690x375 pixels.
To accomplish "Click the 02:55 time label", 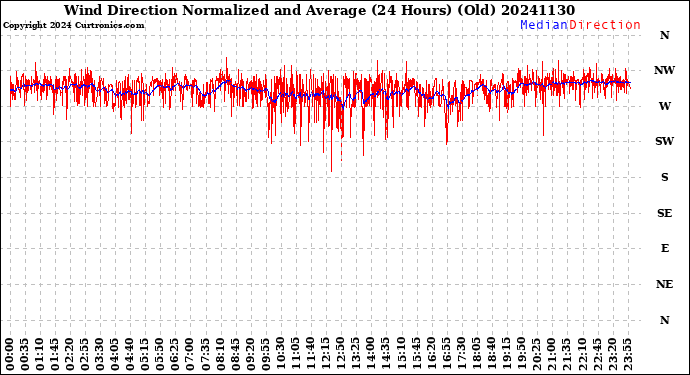I will [84, 354].
